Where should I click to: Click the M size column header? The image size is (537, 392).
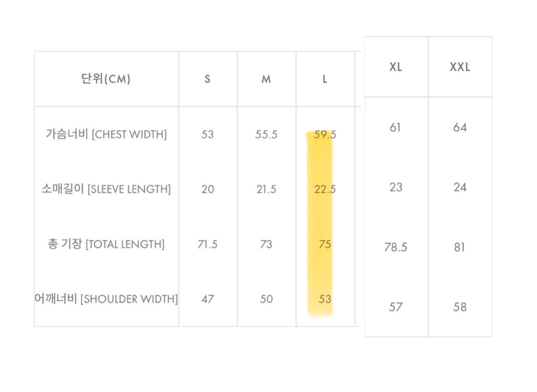(266, 79)
